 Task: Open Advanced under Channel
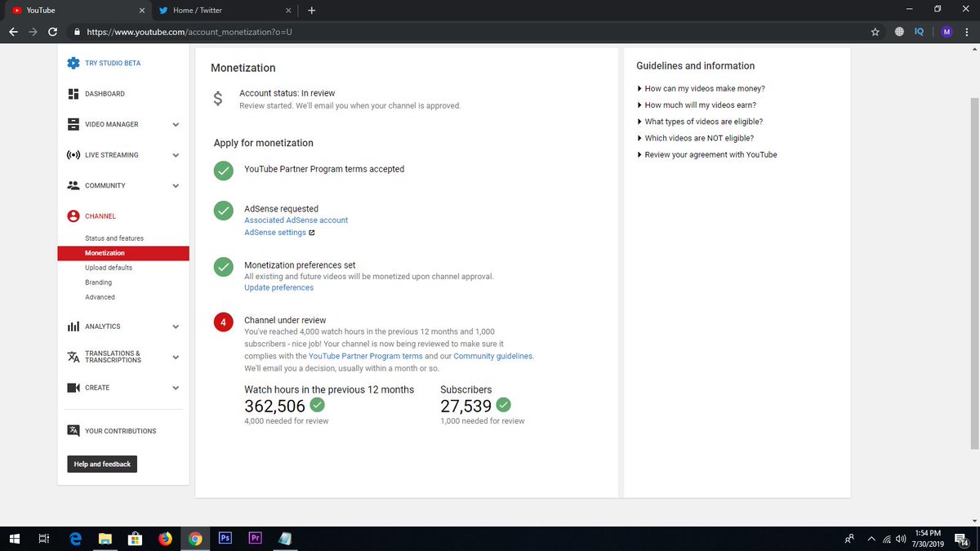pos(100,297)
